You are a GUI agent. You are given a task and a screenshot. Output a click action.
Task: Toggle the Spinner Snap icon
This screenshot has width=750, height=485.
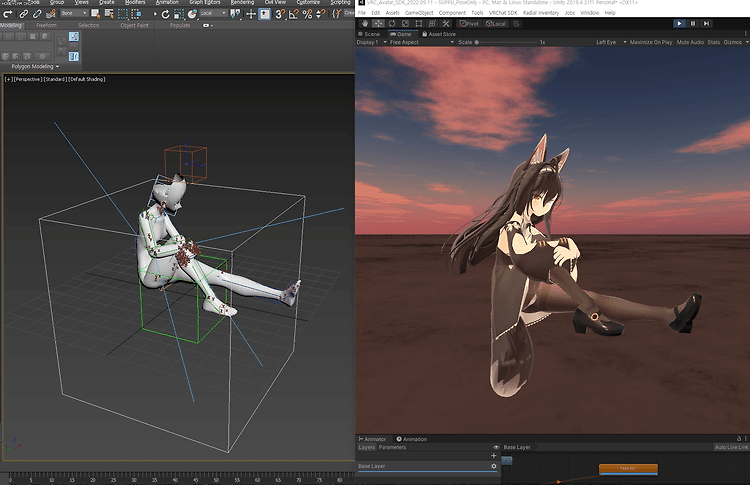[321, 14]
